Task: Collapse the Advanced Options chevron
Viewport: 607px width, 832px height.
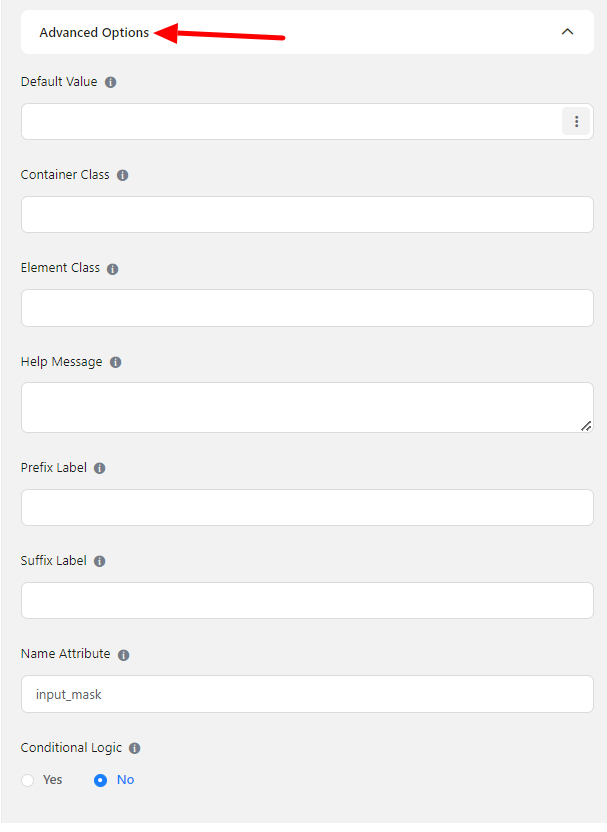Action: click(567, 32)
